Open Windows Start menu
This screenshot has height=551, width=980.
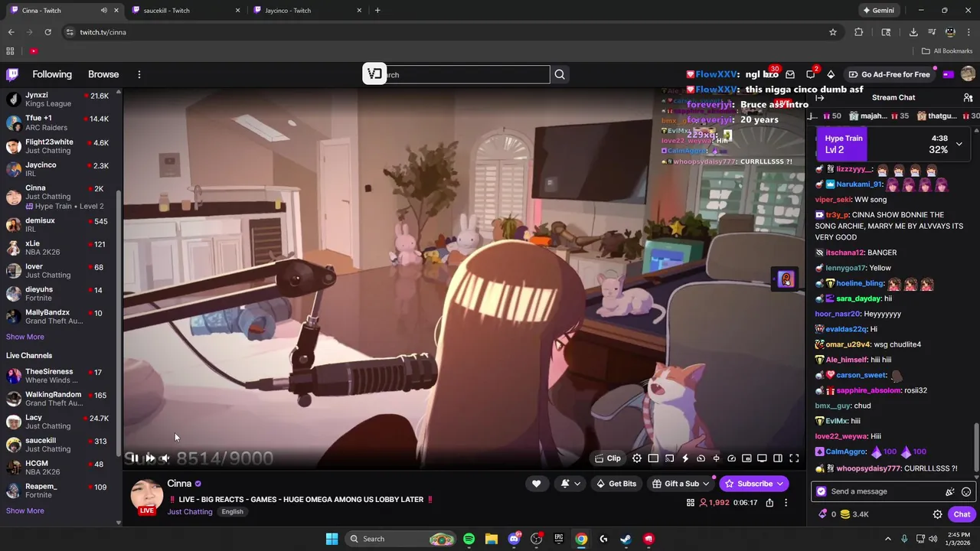tap(332, 539)
